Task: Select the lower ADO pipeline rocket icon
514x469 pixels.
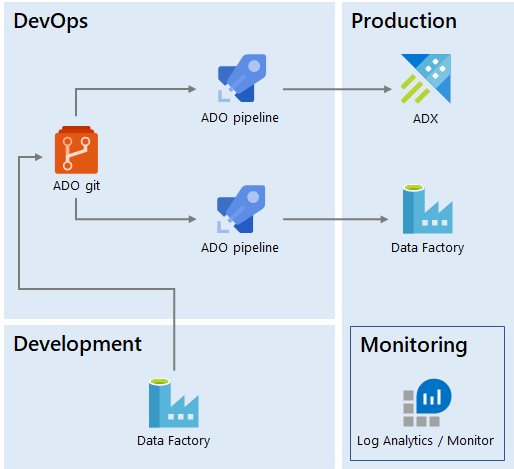Action: click(241, 209)
